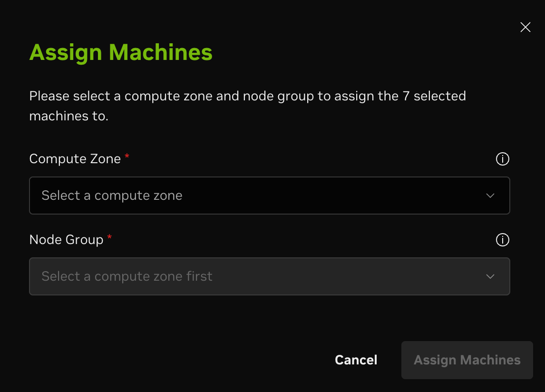545x392 pixels.
Task: Click the Node Group field label
Action: 66,240
